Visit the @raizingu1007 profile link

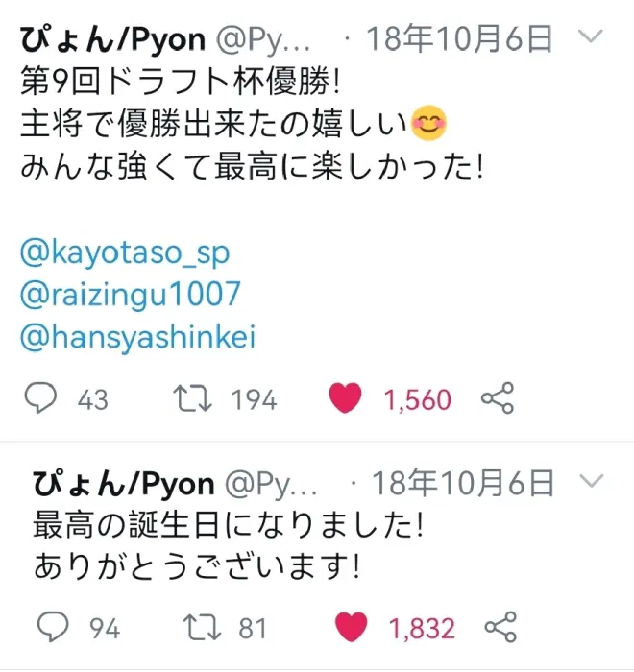tap(130, 297)
